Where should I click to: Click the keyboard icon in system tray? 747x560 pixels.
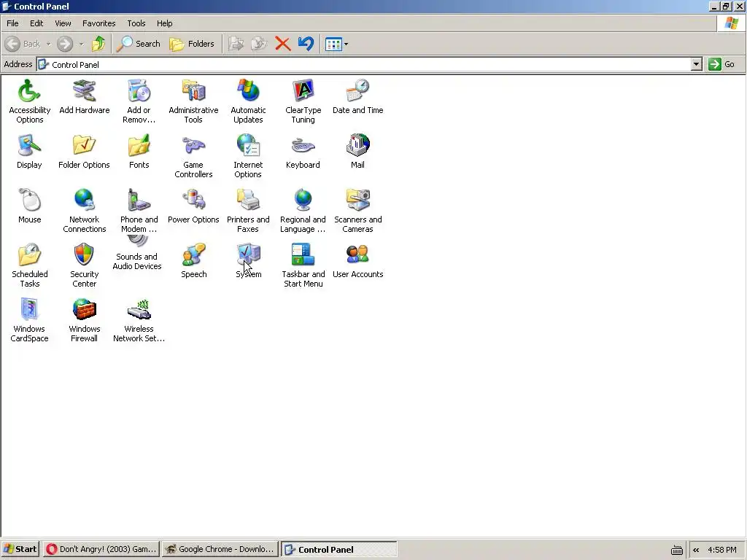(676, 550)
